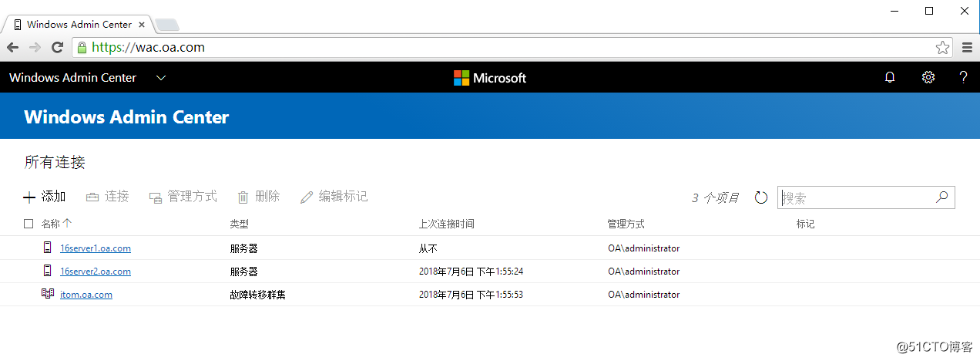980x361 pixels.
Task: Click the cluster icon for itom.oa.com
Action: (48, 294)
